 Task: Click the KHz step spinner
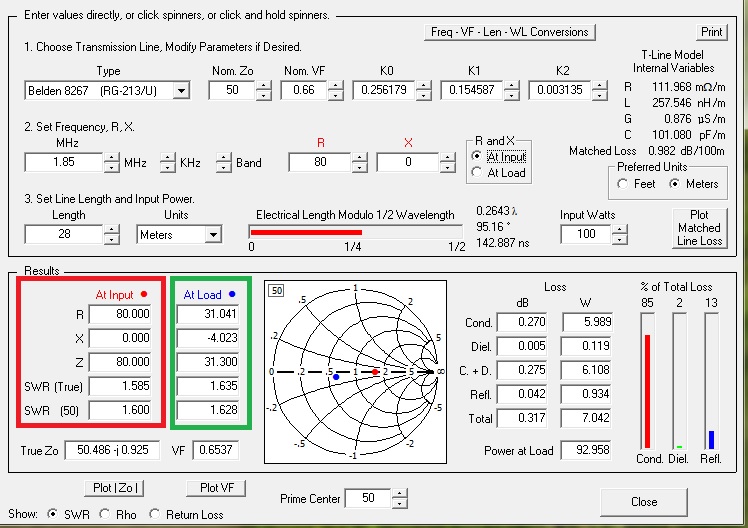pyautogui.click(x=167, y=163)
